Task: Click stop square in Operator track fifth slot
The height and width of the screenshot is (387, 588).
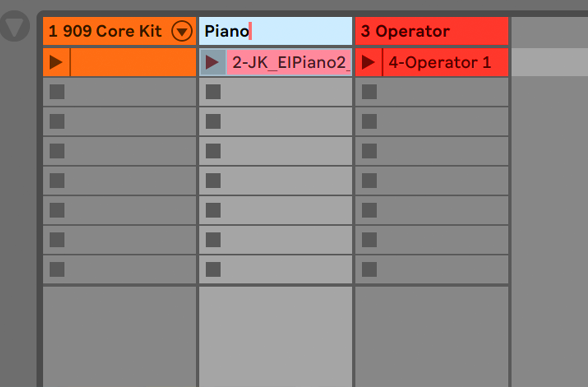Action: pyautogui.click(x=369, y=180)
